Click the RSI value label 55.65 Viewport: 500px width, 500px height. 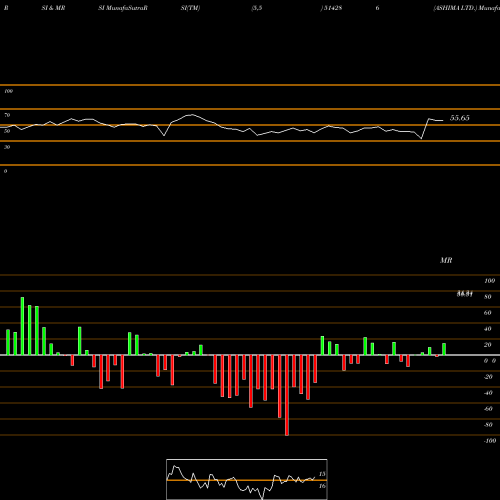point(460,118)
